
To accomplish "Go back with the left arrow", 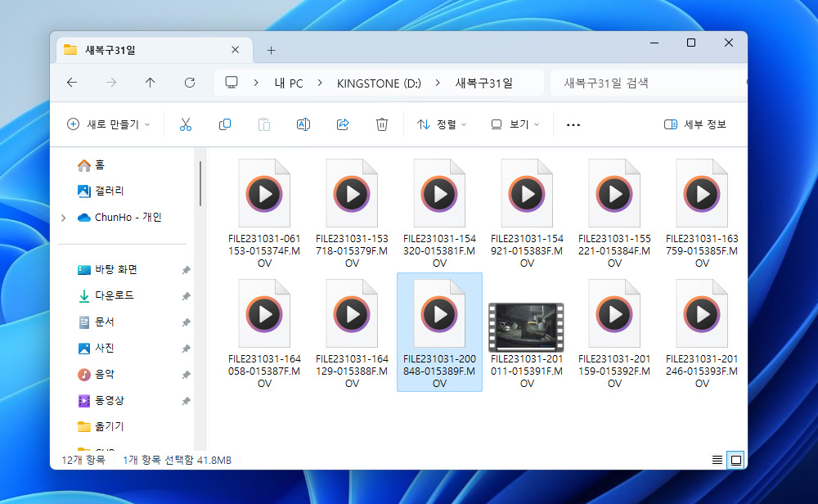I will [72, 83].
